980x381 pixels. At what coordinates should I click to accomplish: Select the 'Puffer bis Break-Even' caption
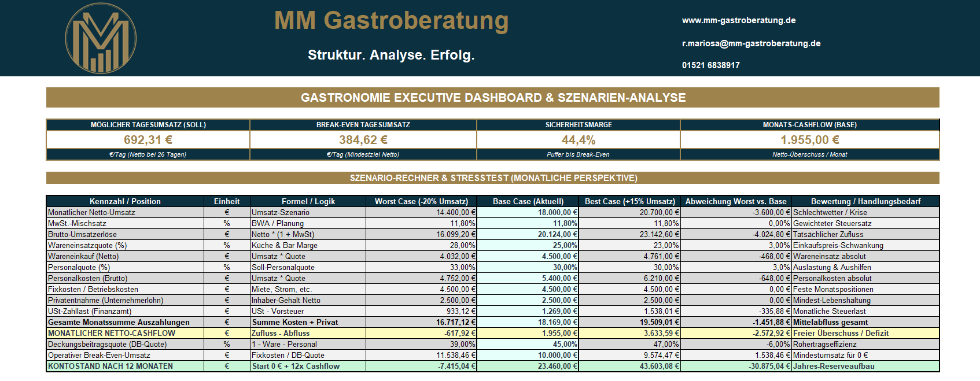579,154
